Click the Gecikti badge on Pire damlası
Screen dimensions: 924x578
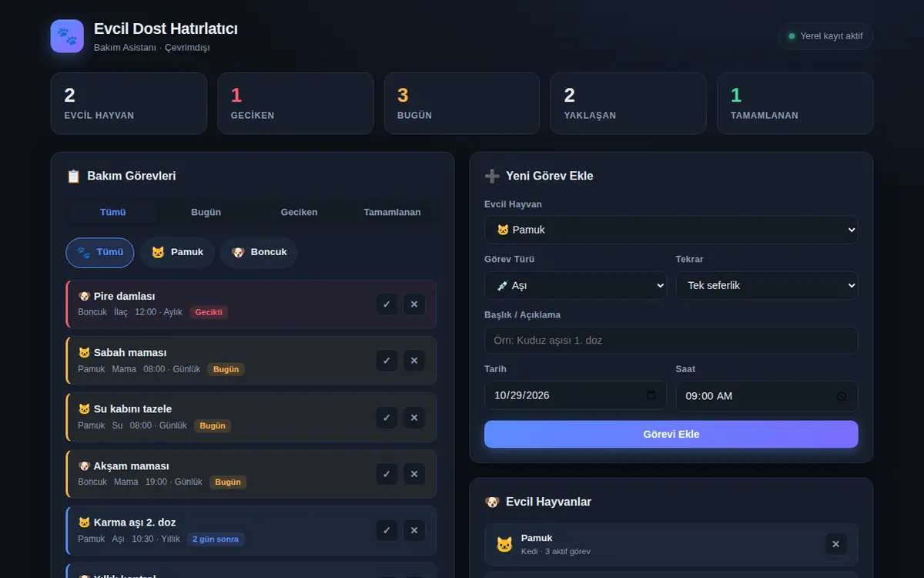(209, 312)
